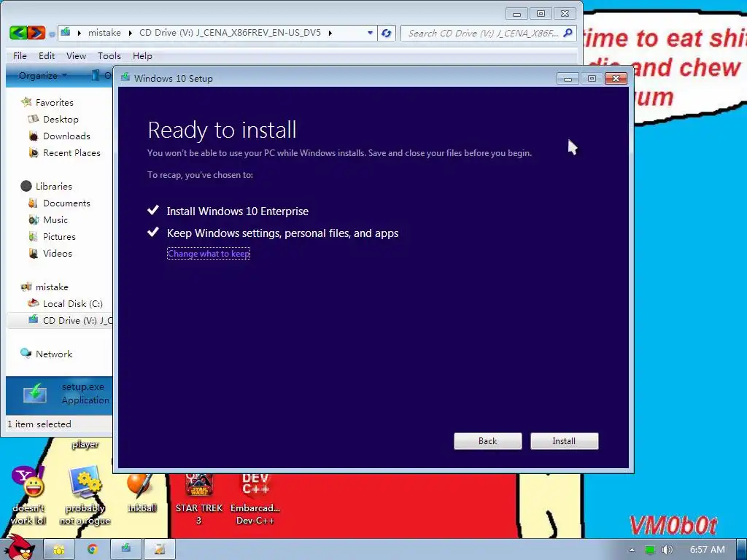Focus the 'Search CD Drive' search box
This screenshot has height=560, width=747.
488,33
